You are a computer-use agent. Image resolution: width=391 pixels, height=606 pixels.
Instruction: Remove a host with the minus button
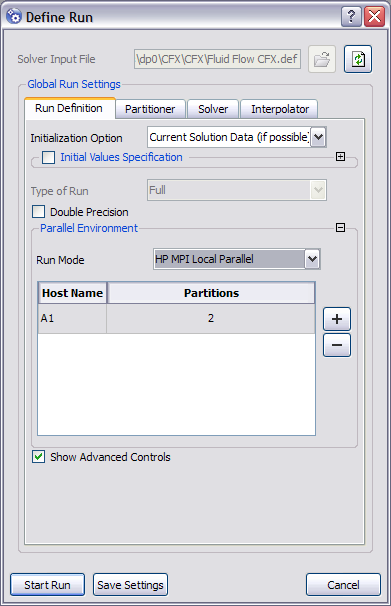(x=337, y=345)
